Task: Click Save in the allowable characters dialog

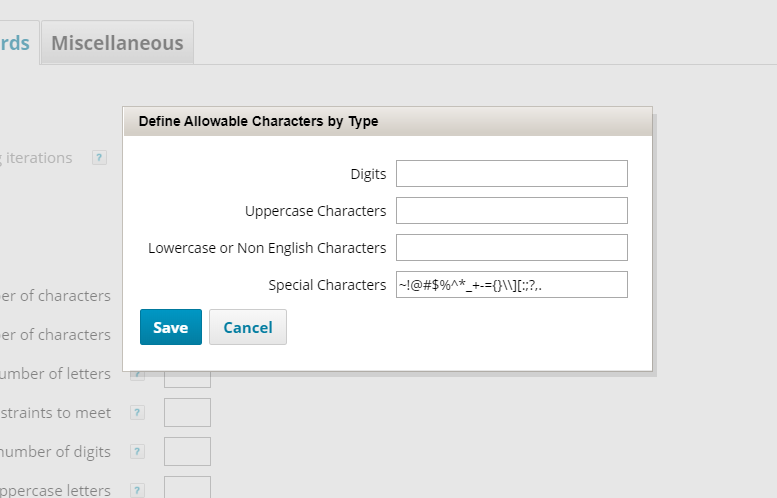Action: pos(171,327)
